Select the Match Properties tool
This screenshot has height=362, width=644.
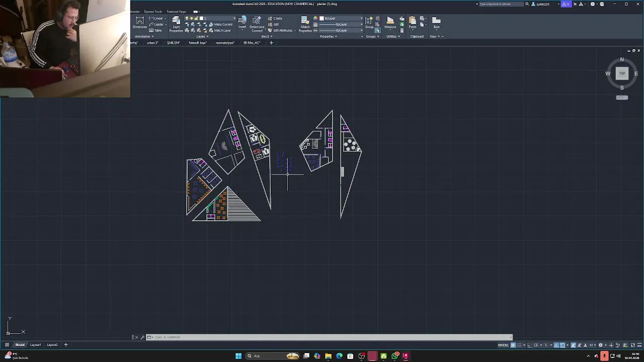(305, 24)
